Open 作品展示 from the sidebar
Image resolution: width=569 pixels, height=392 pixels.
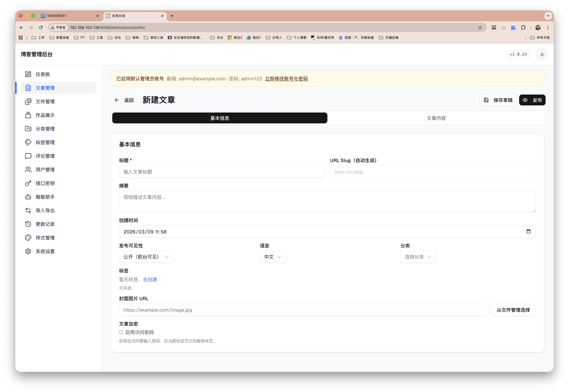pyautogui.click(x=45, y=115)
